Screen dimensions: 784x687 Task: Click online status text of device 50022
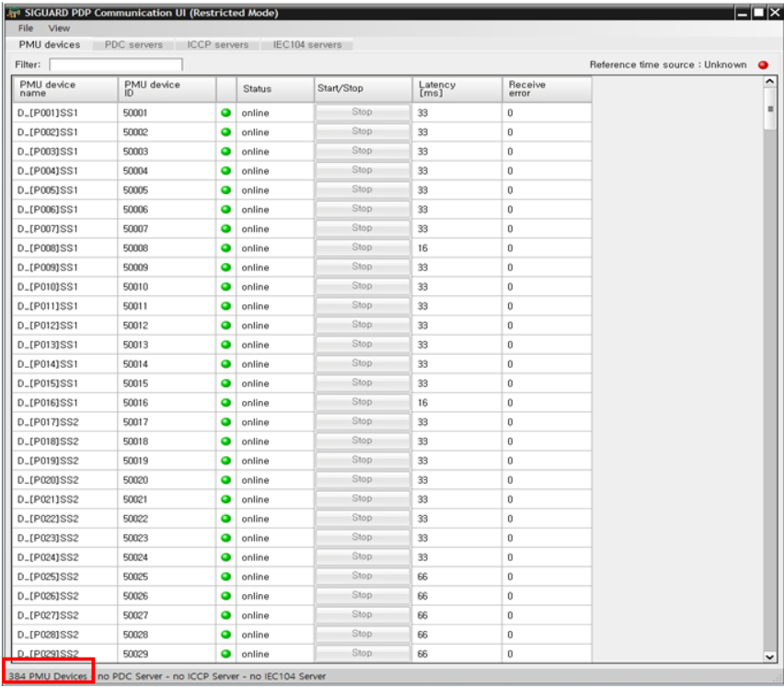256,519
